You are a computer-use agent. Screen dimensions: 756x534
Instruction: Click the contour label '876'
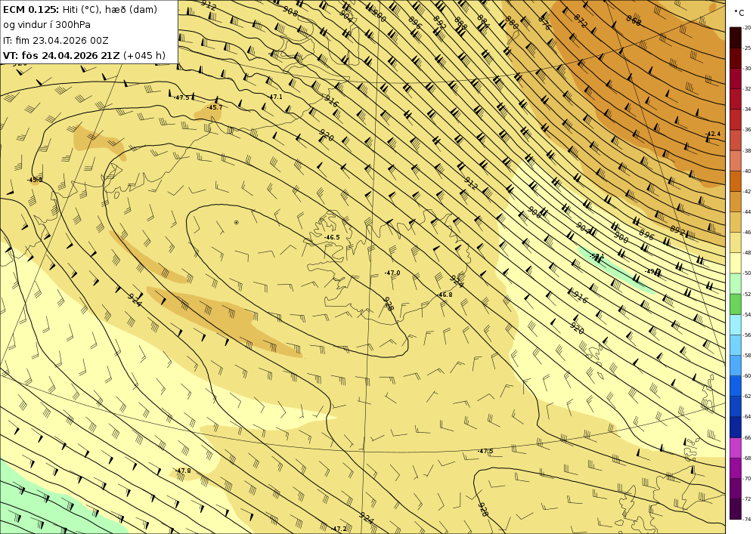pyautogui.click(x=544, y=23)
